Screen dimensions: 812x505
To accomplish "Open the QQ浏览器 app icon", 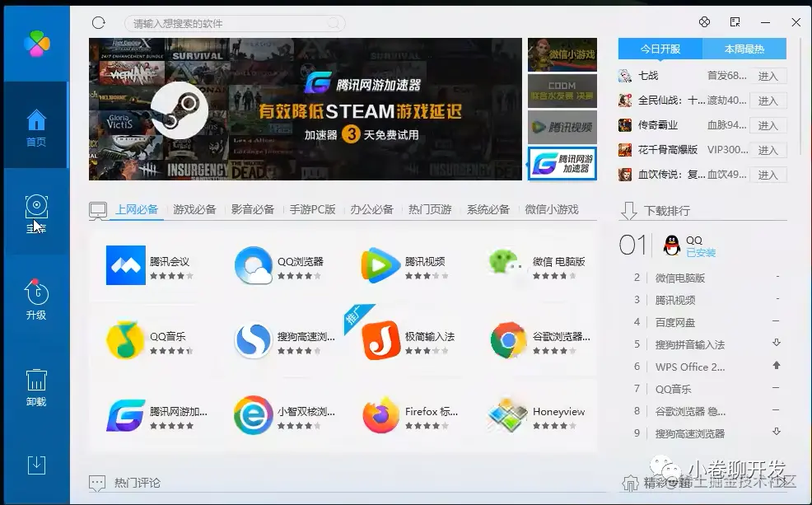I will pyautogui.click(x=253, y=265).
